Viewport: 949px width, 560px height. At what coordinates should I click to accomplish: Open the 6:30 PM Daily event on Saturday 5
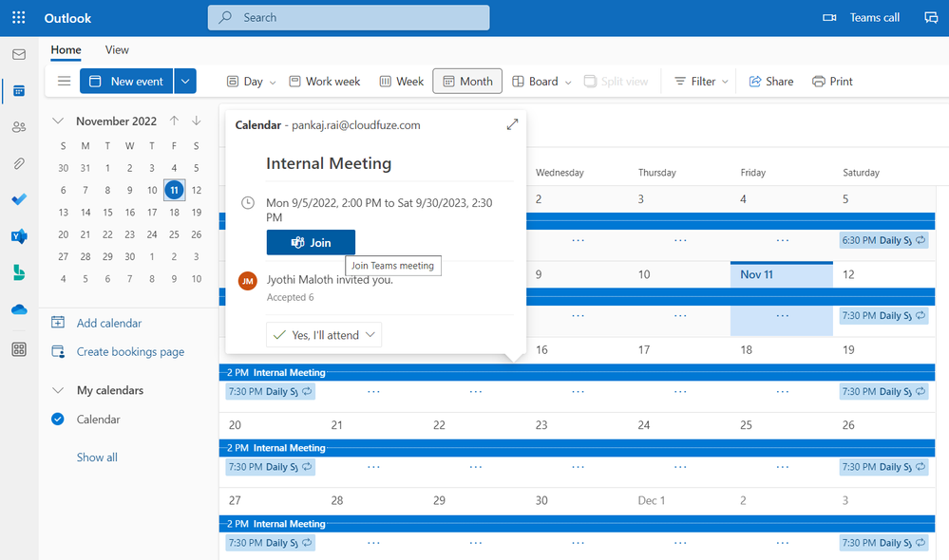(x=883, y=240)
